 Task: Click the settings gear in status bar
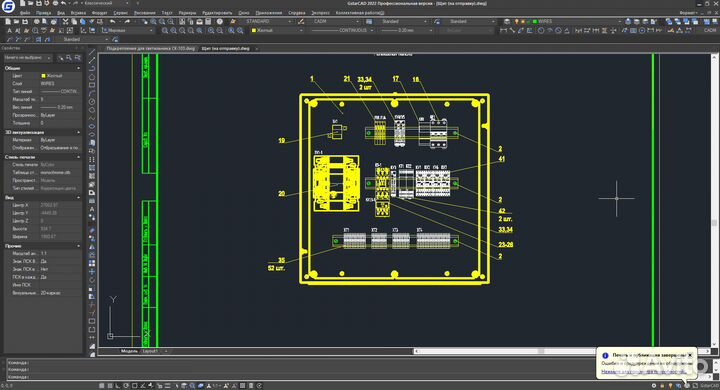654,386
